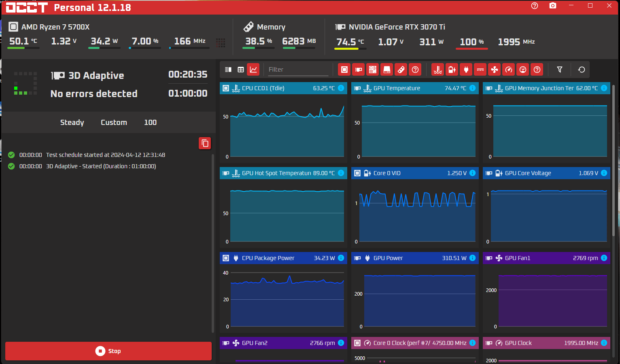620x364 pixels.
Task: Show info for GPU Clock graph
Action: [x=604, y=343]
